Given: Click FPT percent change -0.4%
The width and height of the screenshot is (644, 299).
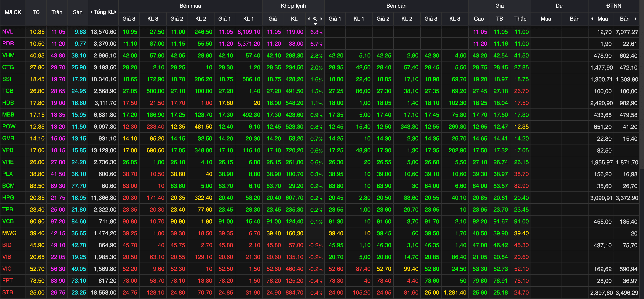Looking at the screenshot, I should point(315,281).
